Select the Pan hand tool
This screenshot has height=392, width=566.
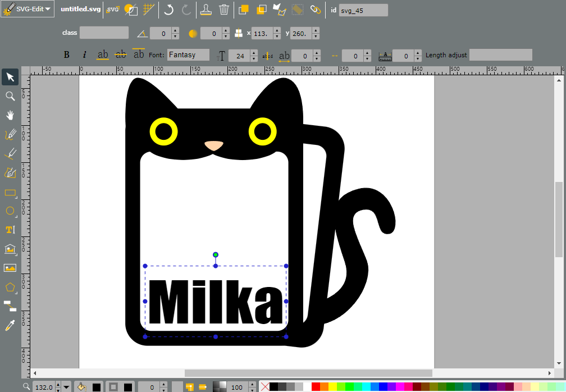(10, 115)
